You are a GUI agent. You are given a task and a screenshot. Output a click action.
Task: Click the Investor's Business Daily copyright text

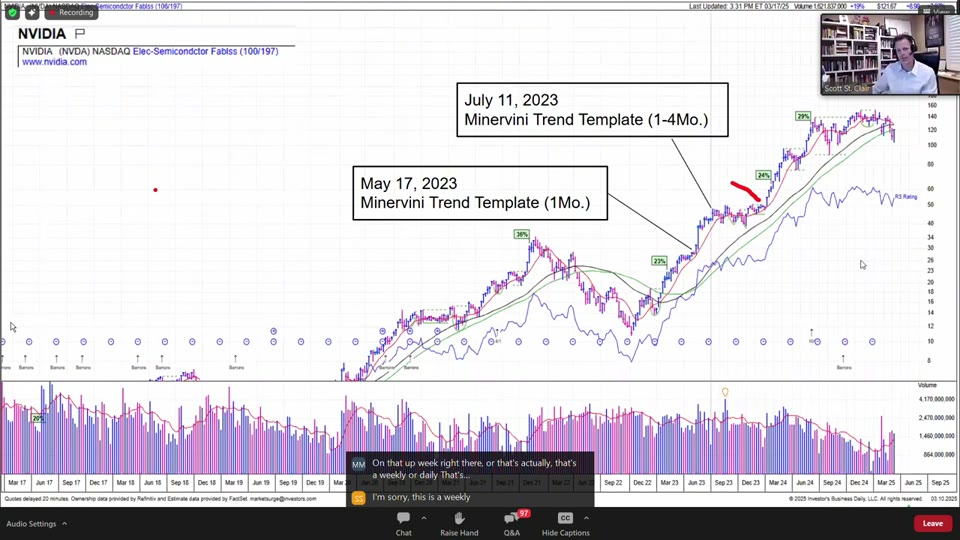tap(856, 499)
